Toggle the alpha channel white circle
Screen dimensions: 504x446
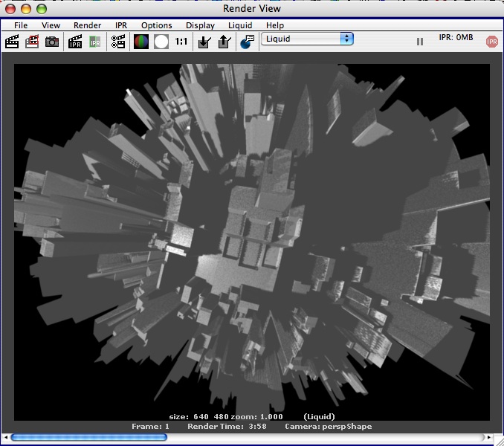pos(161,42)
